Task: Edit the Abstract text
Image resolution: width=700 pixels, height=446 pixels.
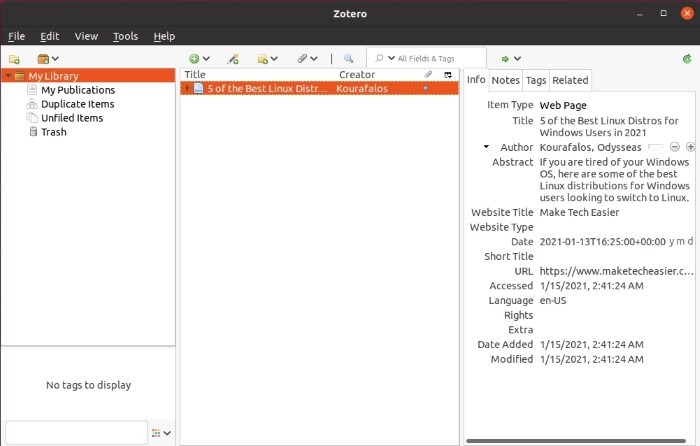Action: (x=614, y=179)
